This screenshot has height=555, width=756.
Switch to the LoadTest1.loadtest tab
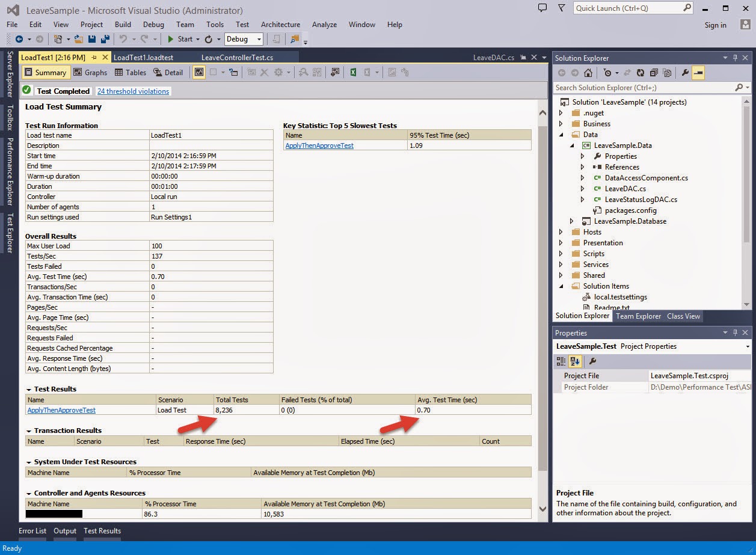point(143,58)
